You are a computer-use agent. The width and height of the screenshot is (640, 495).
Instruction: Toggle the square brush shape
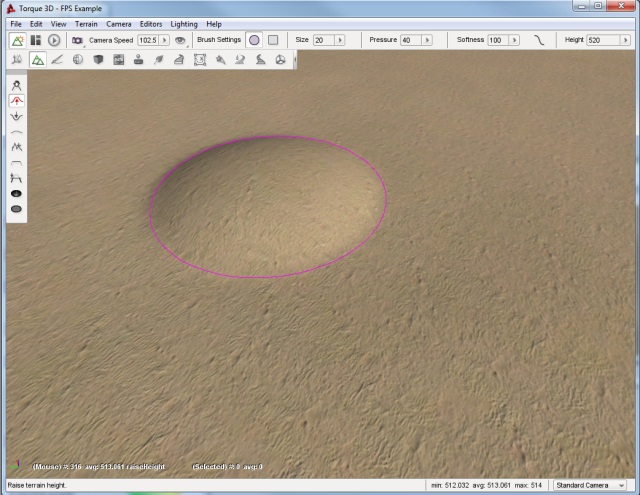[x=272, y=40]
